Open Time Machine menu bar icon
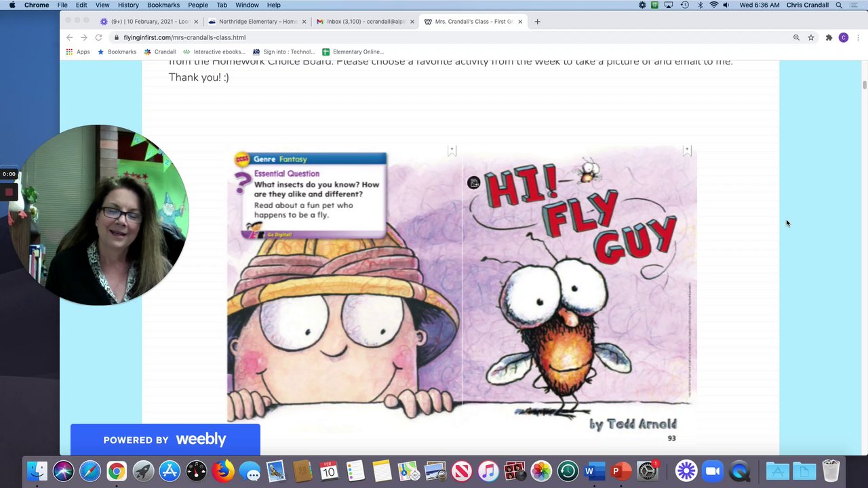Screen dimensions: 868x488 point(684,5)
